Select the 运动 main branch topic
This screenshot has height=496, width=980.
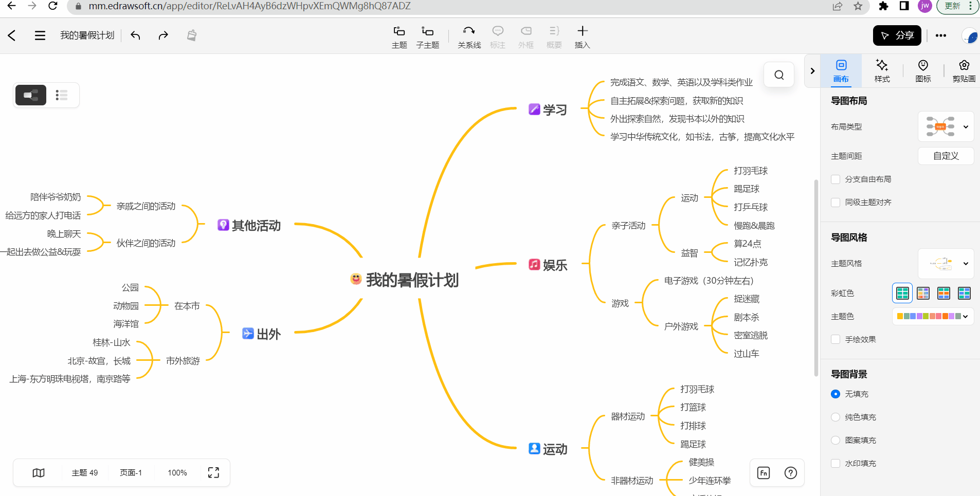click(x=548, y=449)
